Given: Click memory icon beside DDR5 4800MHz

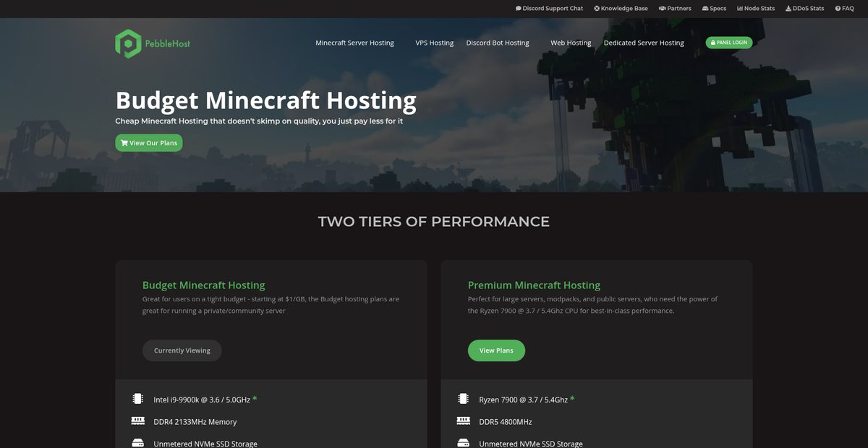Looking at the screenshot, I should point(463,421).
